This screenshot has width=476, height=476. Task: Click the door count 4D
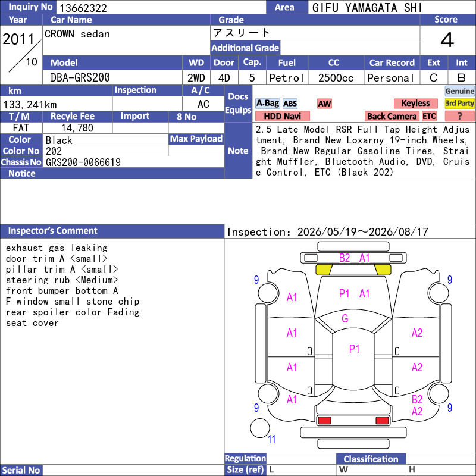tap(224, 78)
